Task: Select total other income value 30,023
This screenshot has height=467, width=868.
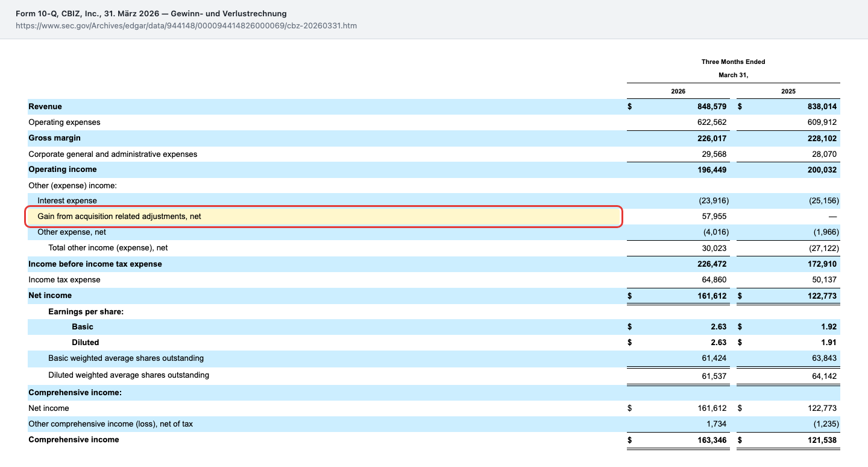Action: (x=714, y=248)
